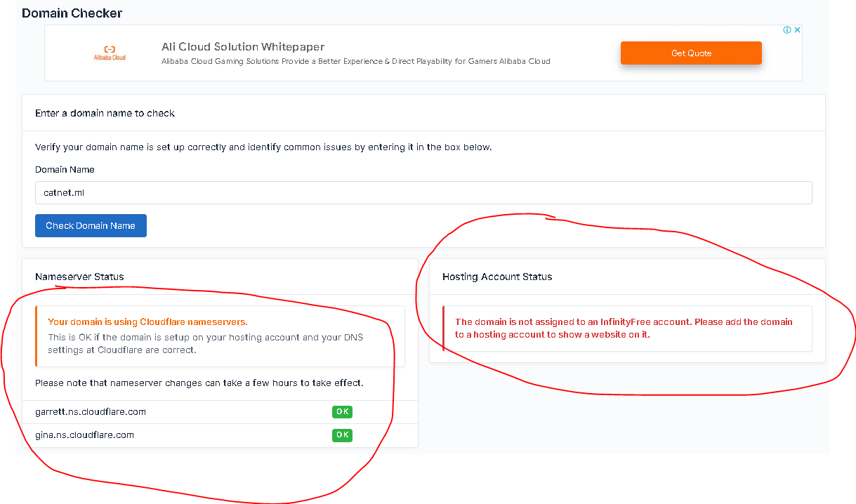Open the Ali Cloud Solution Whitepaper ad title
Viewport: 856px width, 504px height.
tap(243, 47)
